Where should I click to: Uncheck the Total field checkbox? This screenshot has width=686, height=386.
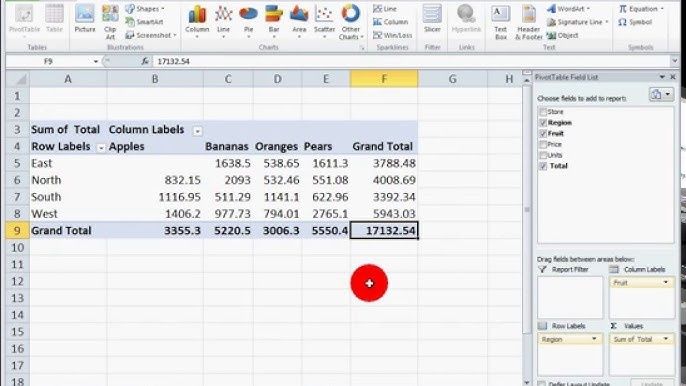pyautogui.click(x=543, y=166)
